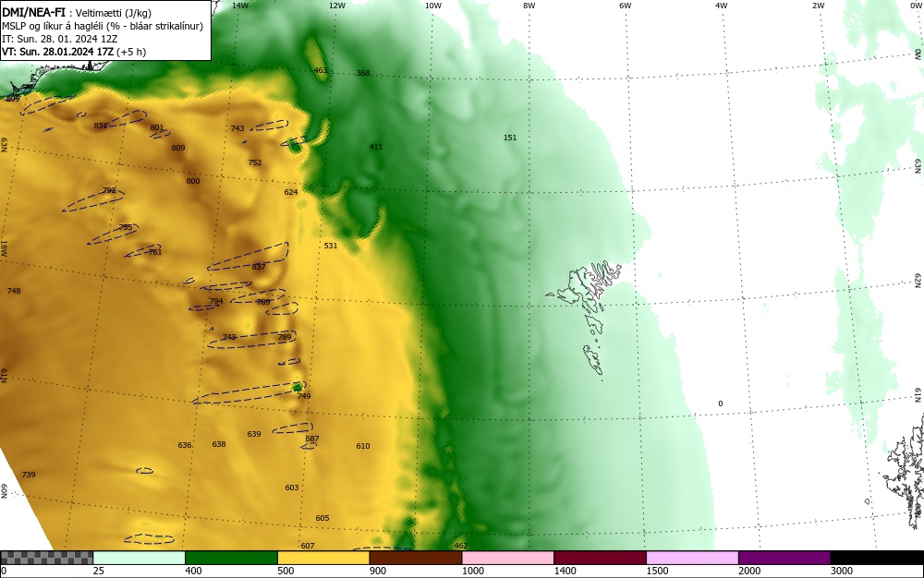Click the legend tick label 1400
The height and width of the screenshot is (578, 924).
pyautogui.click(x=565, y=571)
